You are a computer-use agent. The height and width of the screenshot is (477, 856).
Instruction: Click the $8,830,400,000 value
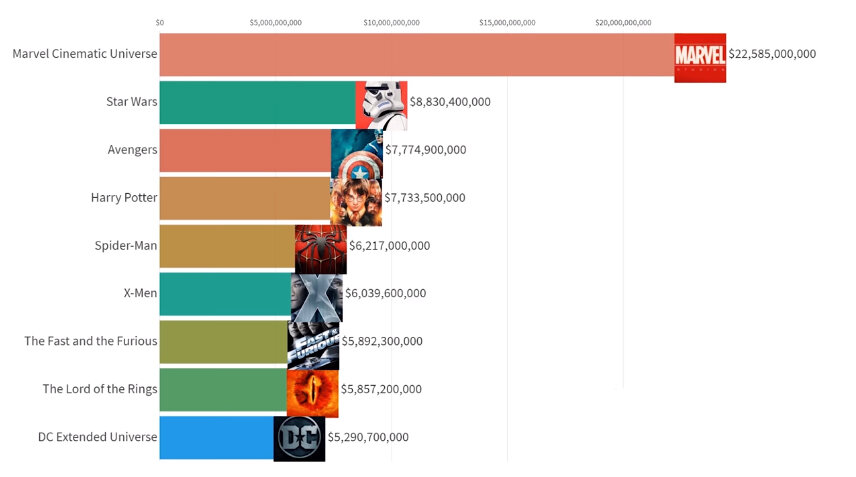pyautogui.click(x=450, y=102)
